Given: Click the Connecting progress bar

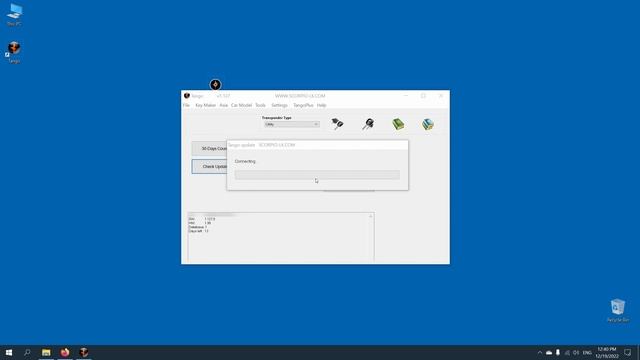Looking at the screenshot, I should [317, 175].
